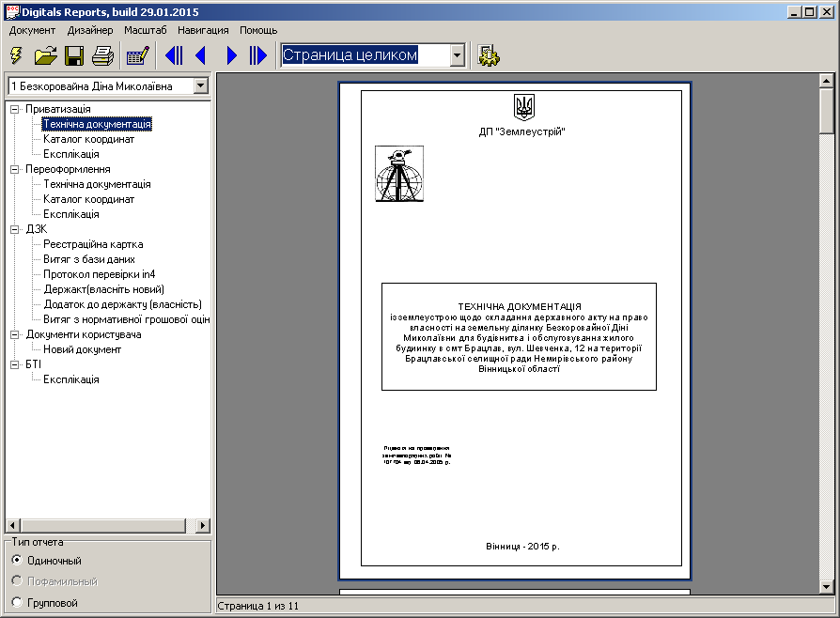Viewport: 840px width, 618px height.
Task: Select Експлікація under Переоформлення
Action: point(71,214)
